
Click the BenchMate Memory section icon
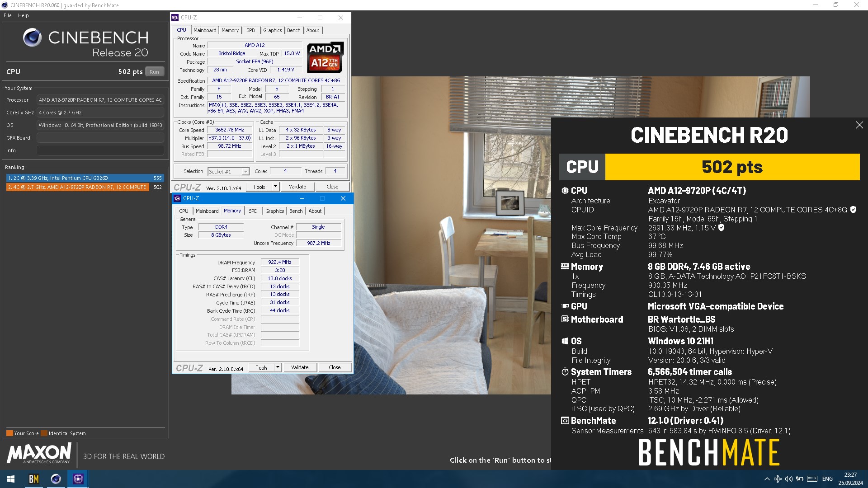[565, 267]
